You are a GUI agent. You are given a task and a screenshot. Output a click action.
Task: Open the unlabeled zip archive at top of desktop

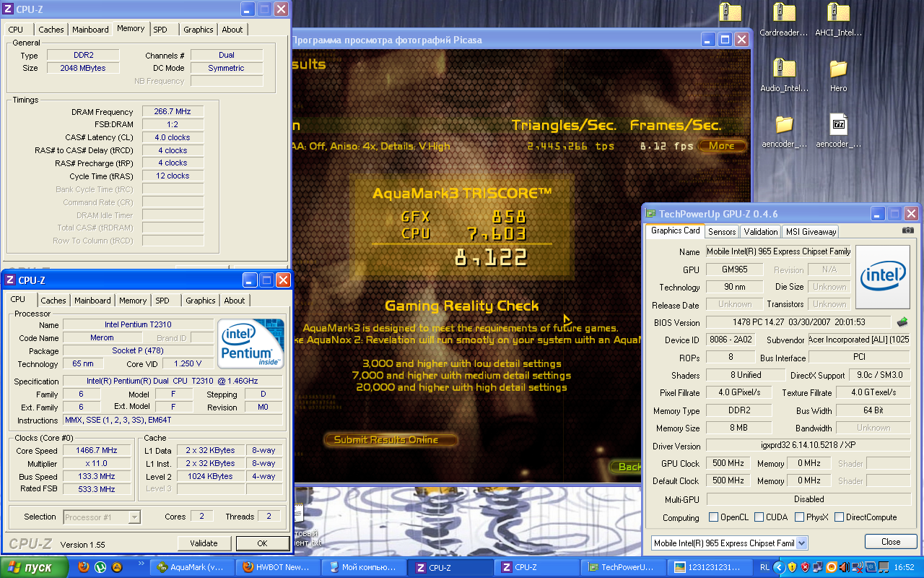(x=730, y=13)
